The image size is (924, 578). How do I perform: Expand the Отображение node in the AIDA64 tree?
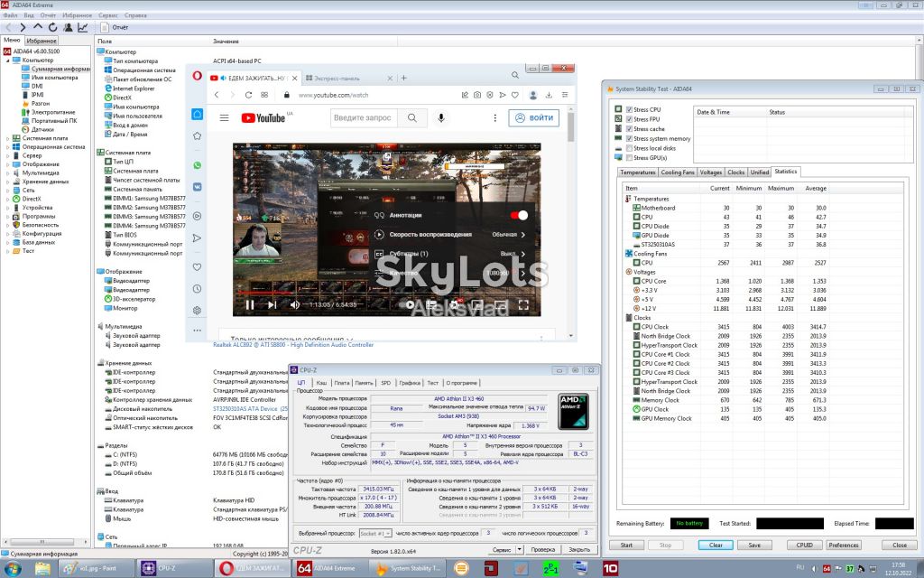click(x=7, y=164)
